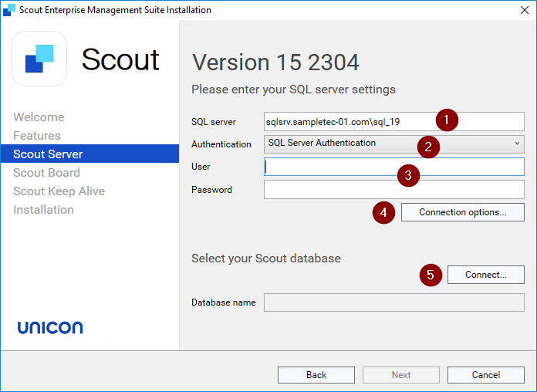Select Scout Keep Alive step

(59, 191)
